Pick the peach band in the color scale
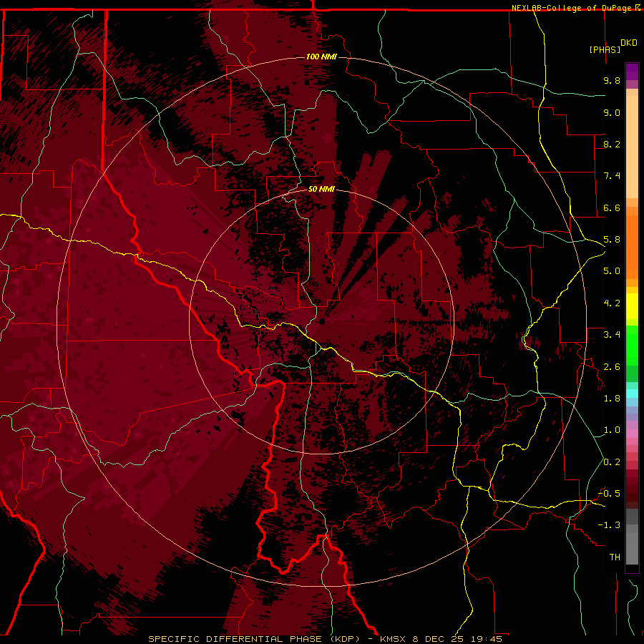This screenshot has height=644, width=644. click(x=632, y=147)
